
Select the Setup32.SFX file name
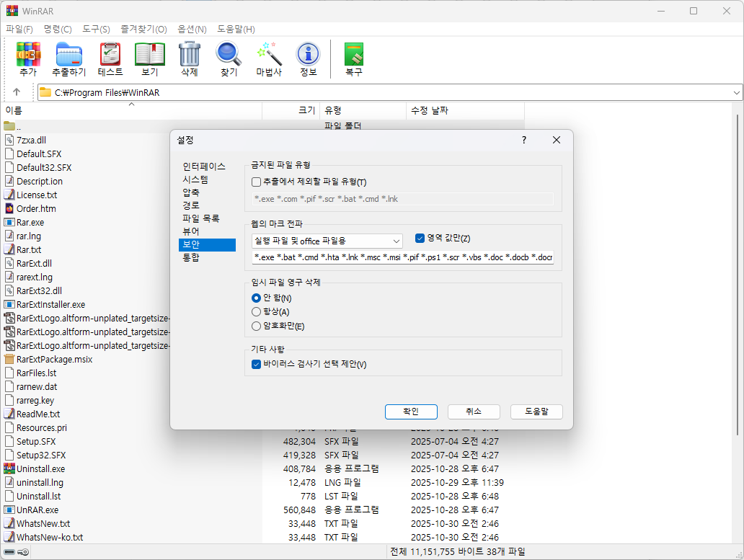point(41,455)
